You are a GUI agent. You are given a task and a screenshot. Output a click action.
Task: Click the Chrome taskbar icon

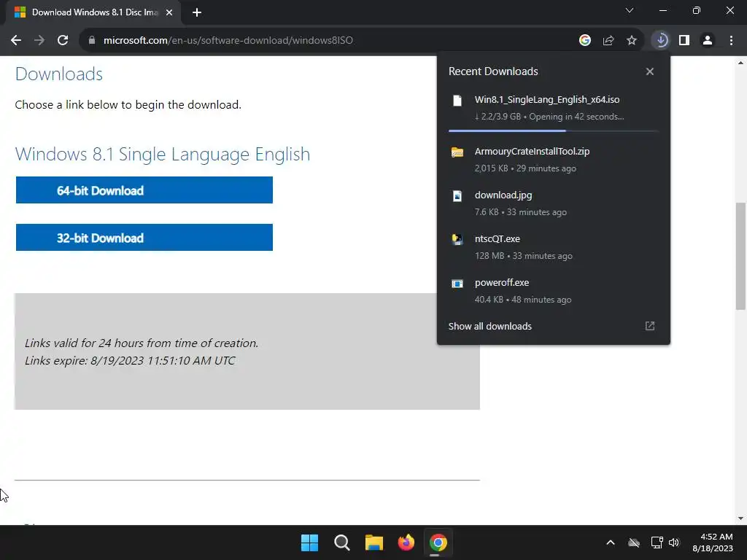click(x=438, y=542)
